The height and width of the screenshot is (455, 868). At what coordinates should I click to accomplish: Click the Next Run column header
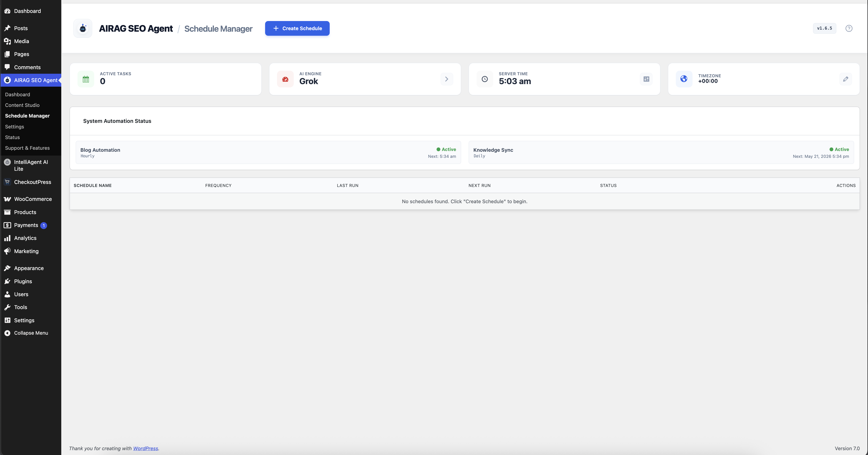[480, 186]
